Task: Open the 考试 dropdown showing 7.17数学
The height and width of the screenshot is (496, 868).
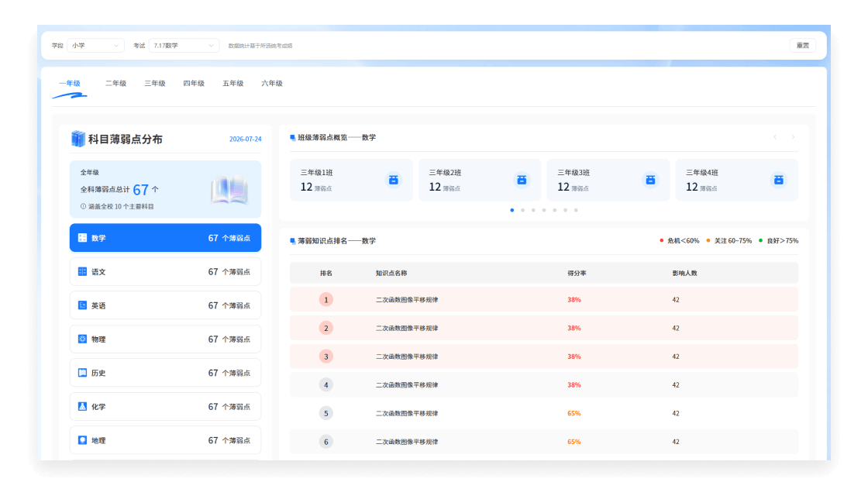Action: pyautogui.click(x=184, y=46)
